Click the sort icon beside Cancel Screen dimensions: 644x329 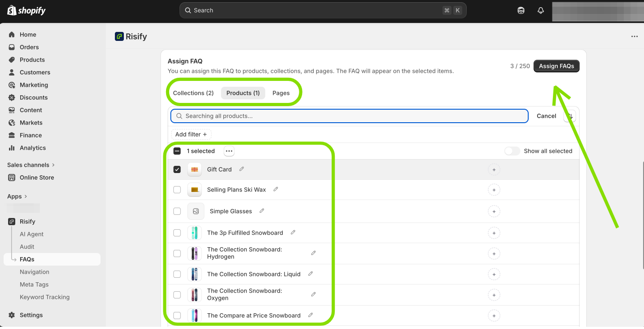(x=570, y=116)
